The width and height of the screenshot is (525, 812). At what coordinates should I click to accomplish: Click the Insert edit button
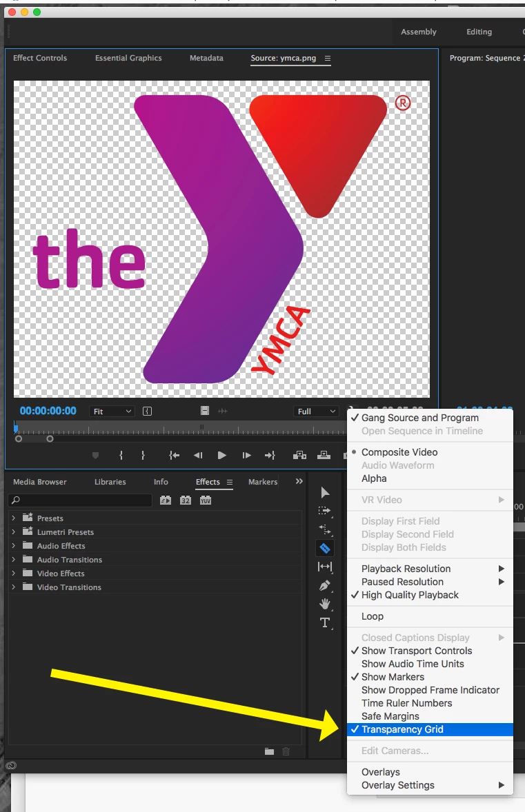[299, 455]
